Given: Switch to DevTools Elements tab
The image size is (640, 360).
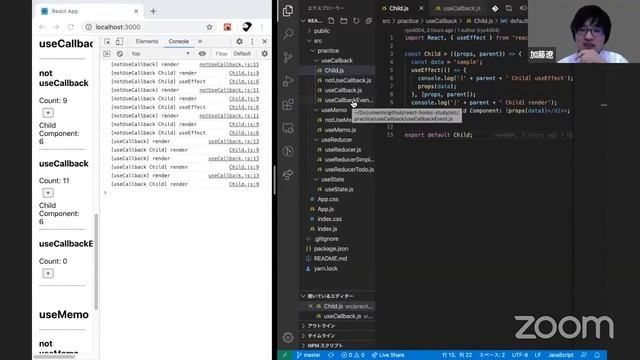Looking at the screenshot, I should pyautogui.click(x=147, y=41).
